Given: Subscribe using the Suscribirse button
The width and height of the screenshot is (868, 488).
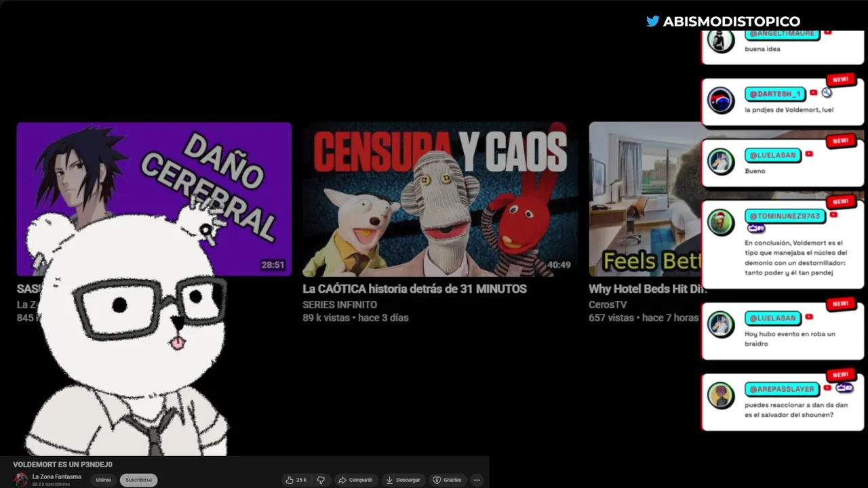Looking at the screenshot, I should 138,480.
